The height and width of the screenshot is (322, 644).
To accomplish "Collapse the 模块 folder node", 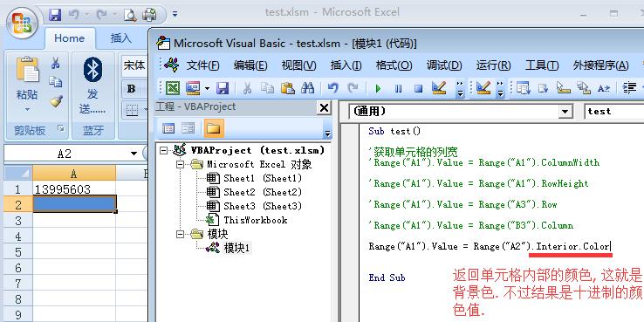I will 180,234.
